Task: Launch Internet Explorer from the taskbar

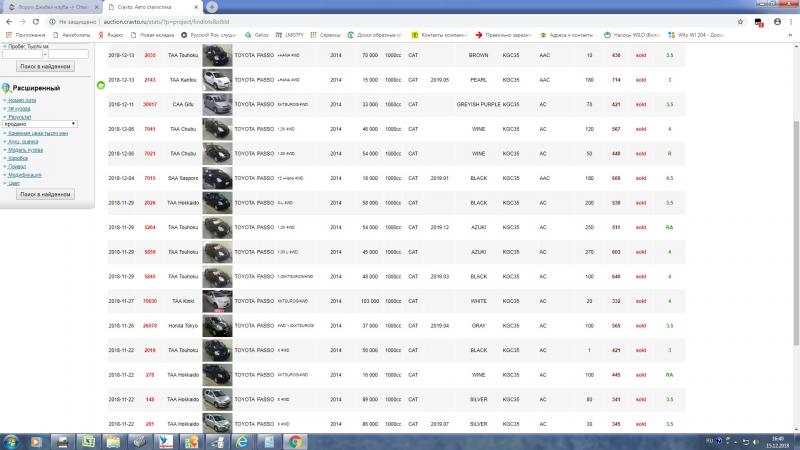Action: click(242, 442)
